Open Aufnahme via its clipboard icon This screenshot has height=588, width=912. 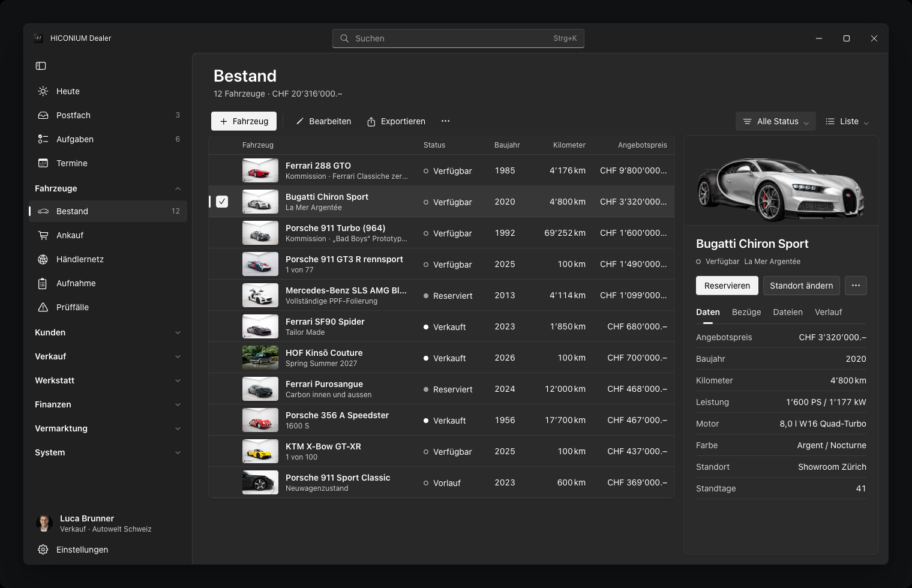click(43, 283)
